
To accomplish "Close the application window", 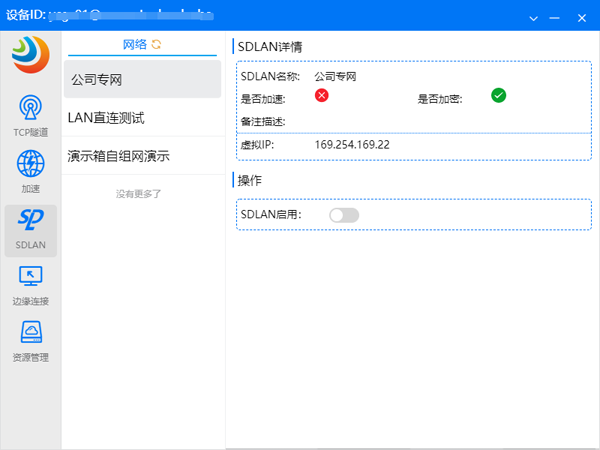I will coord(582,18).
